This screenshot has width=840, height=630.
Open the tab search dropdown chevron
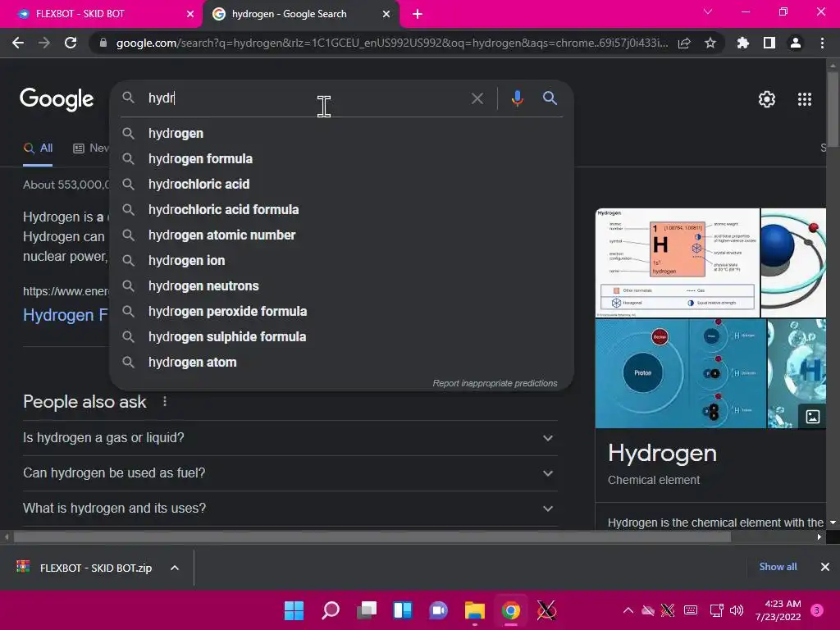pos(708,11)
